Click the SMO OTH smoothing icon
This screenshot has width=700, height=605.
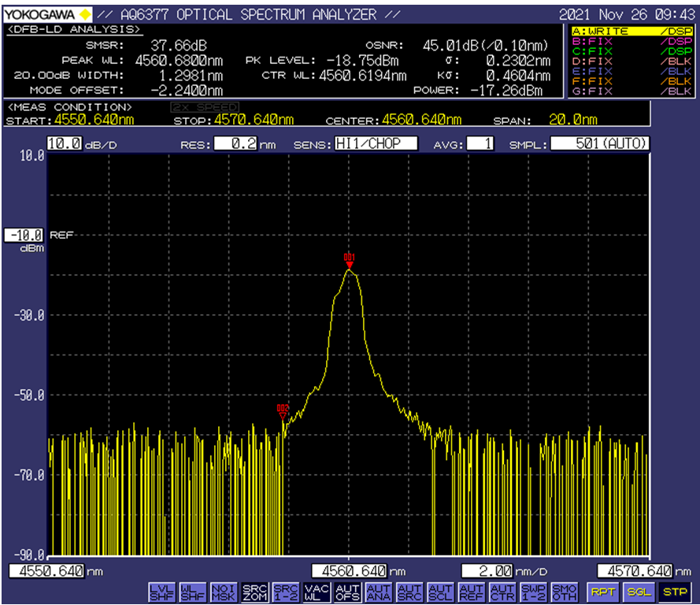pos(564,592)
